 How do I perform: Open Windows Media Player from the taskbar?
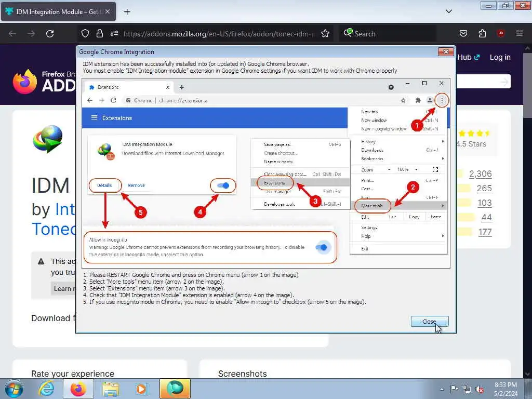[x=141, y=389]
